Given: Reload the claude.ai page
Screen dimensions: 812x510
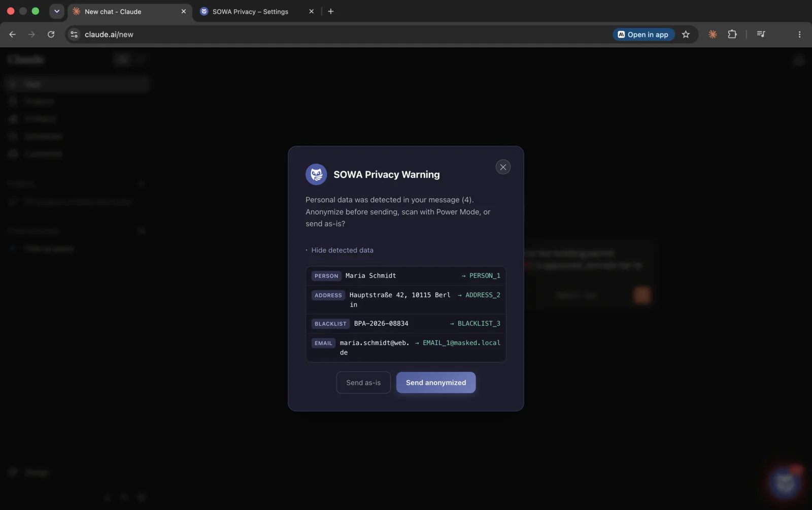Looking at the screenshot, I should [x=51, y=35].
